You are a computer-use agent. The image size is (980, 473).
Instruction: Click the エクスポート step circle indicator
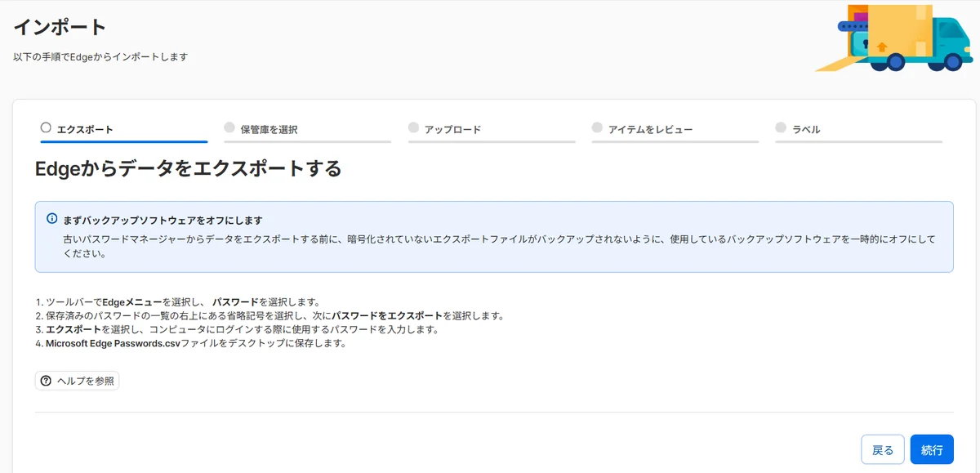tap(46, 127)
